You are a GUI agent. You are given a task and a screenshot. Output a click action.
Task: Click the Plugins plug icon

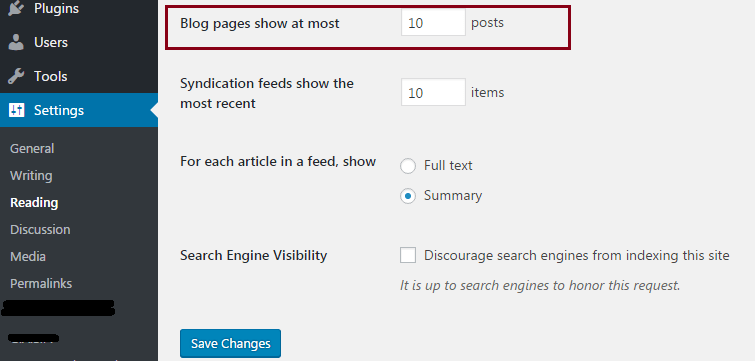16,8
